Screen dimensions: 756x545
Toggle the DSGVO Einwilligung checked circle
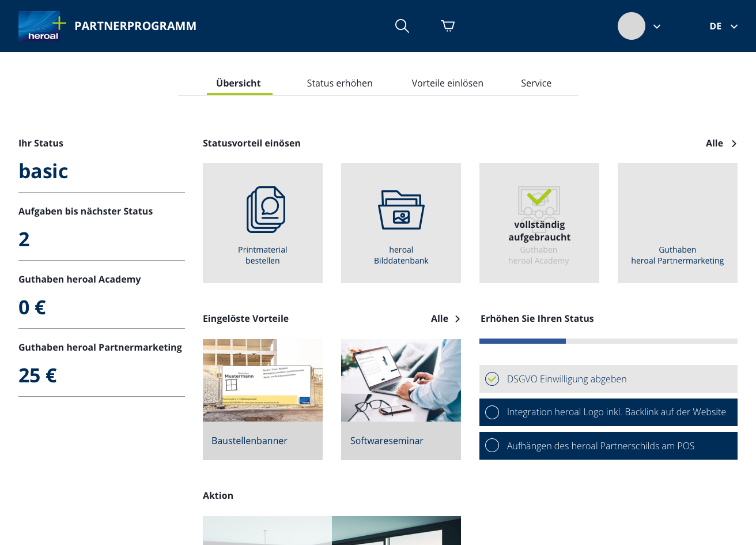click(x=492, y=379)
